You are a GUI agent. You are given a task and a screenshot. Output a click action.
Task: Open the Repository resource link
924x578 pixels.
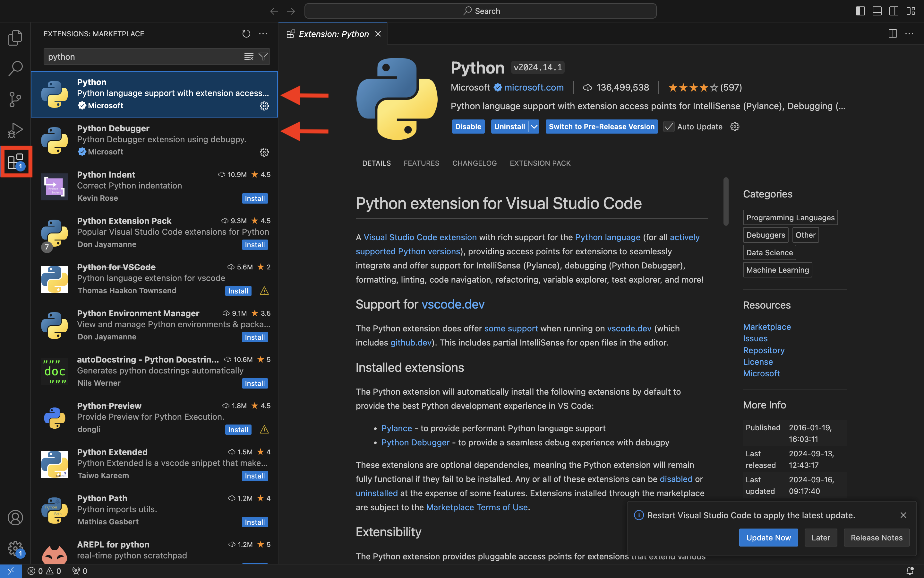[x=764, y=350]
